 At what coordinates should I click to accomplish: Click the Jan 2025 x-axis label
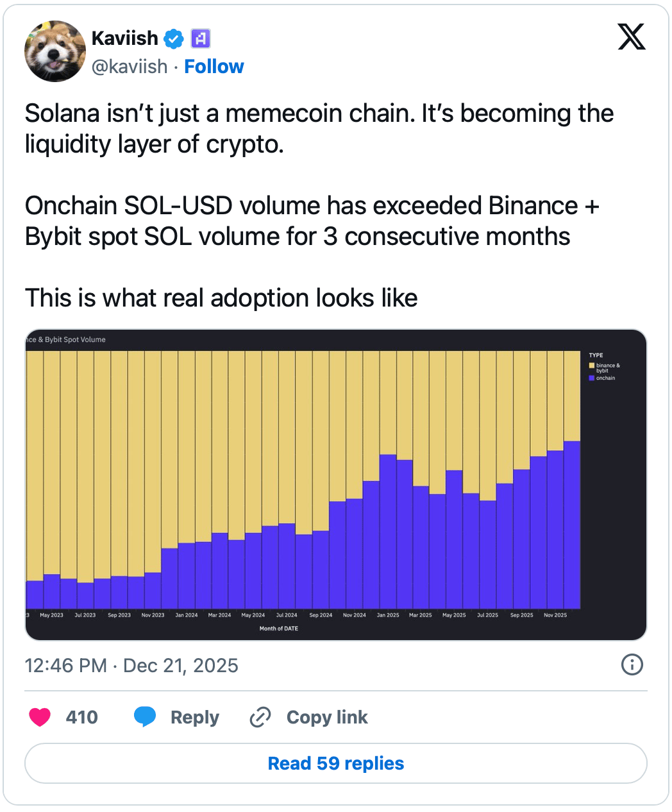(x=388, y=615)
